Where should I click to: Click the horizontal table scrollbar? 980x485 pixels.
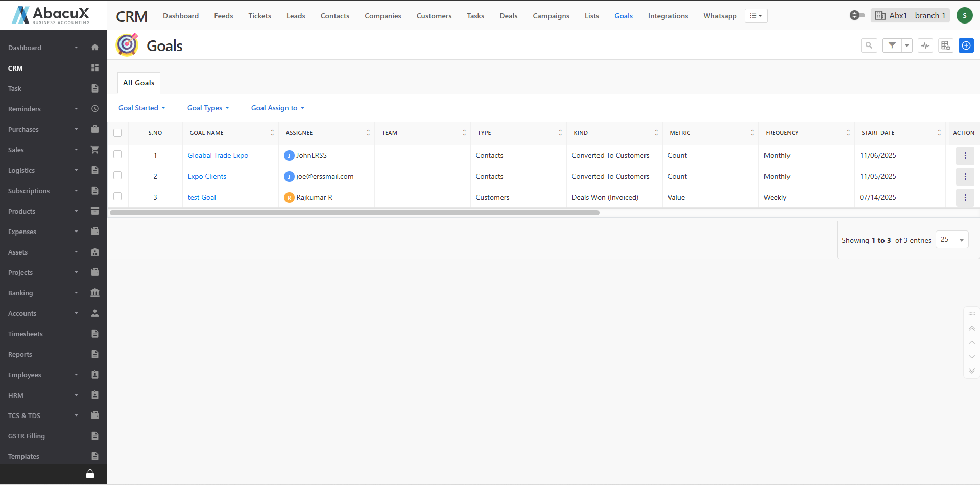tap(354, 213)
